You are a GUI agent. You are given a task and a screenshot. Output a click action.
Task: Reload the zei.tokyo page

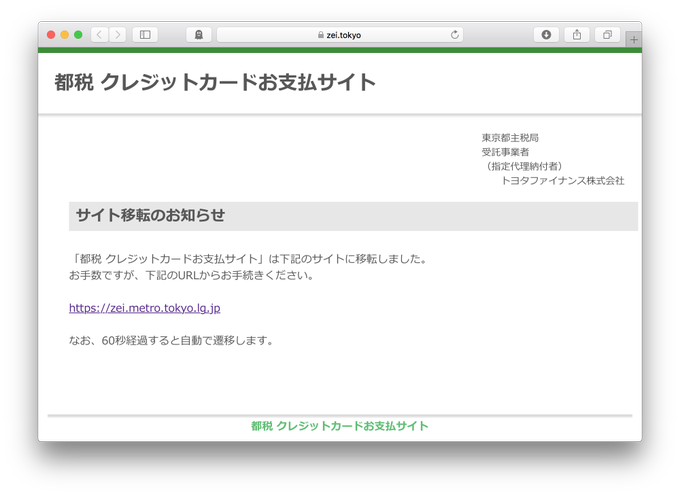point(454,35)
